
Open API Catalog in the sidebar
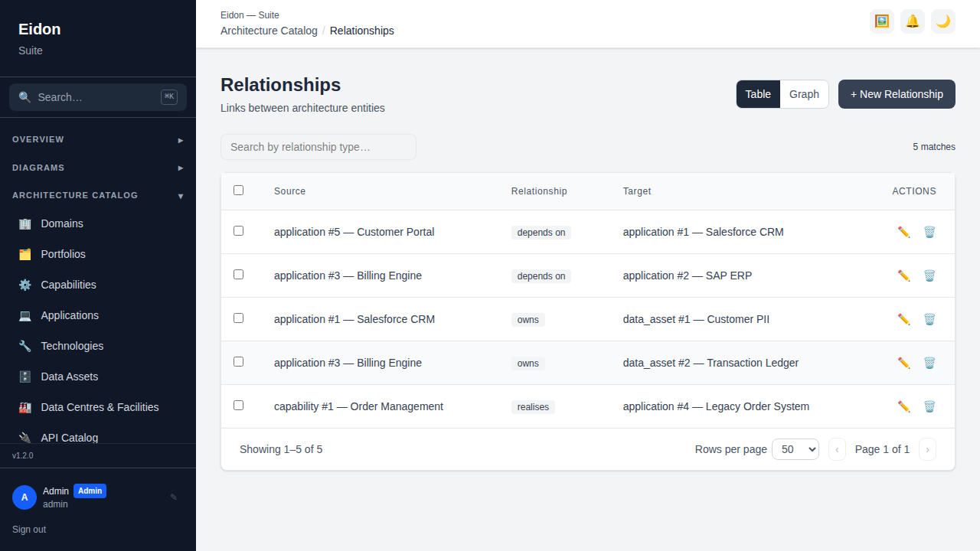(98, 436)
